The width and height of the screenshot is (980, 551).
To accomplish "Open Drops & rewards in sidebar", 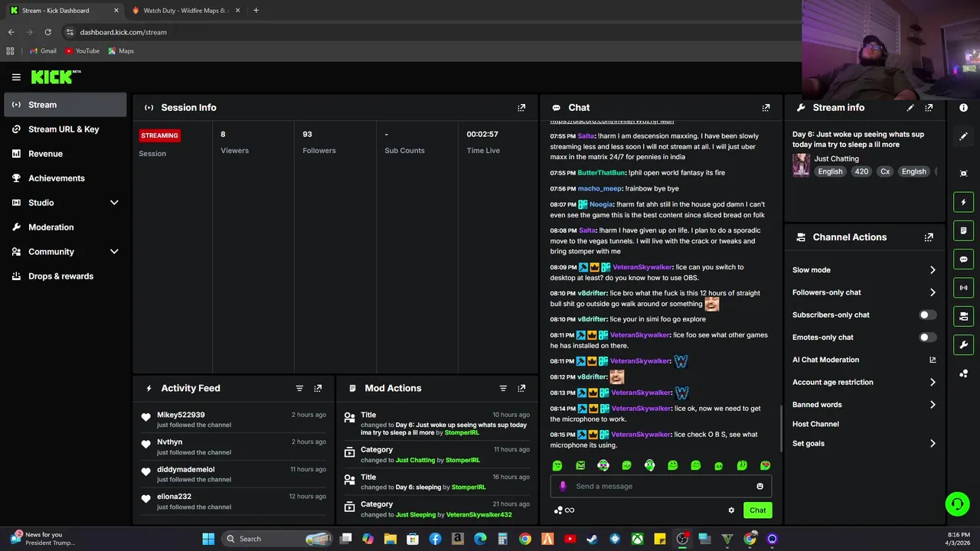I will click(x=65, y=276).
